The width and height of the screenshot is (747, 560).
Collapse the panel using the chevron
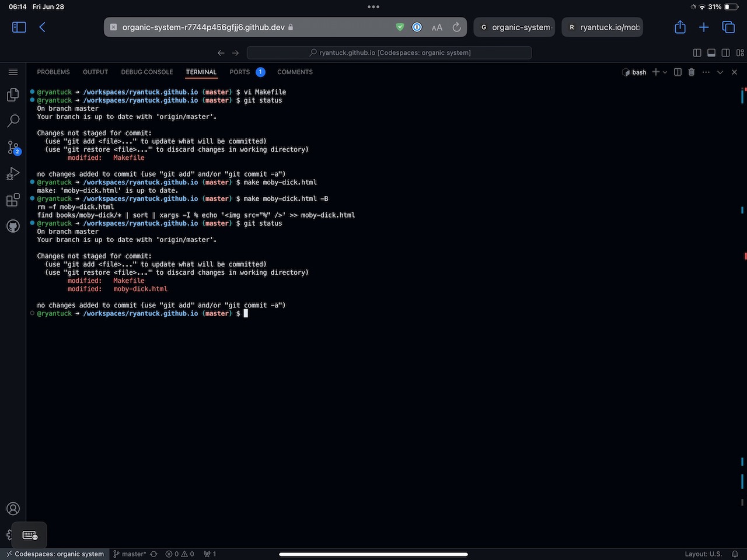click(720, 72)
